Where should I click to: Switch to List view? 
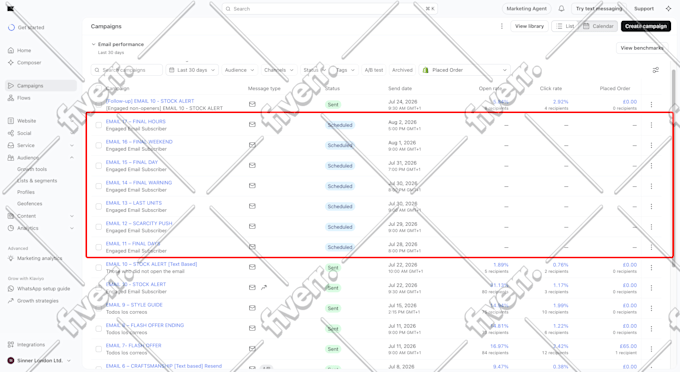click(x=565, y=26)
